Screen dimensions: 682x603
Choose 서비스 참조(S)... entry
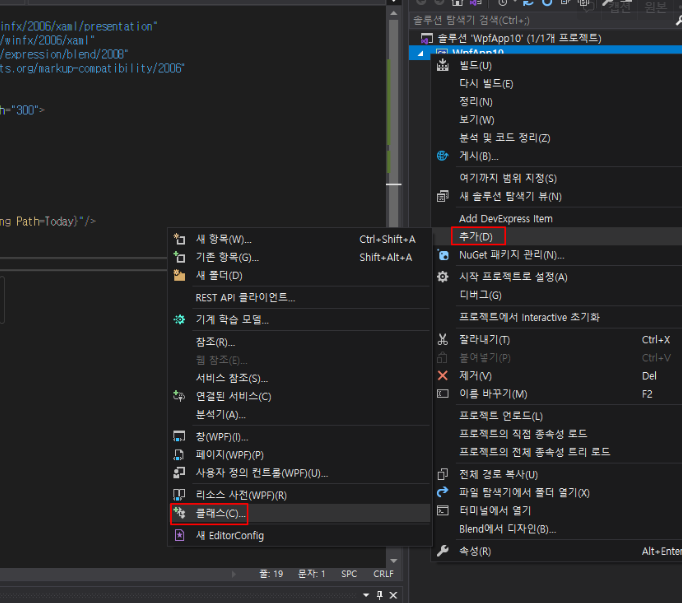point(231,378)
